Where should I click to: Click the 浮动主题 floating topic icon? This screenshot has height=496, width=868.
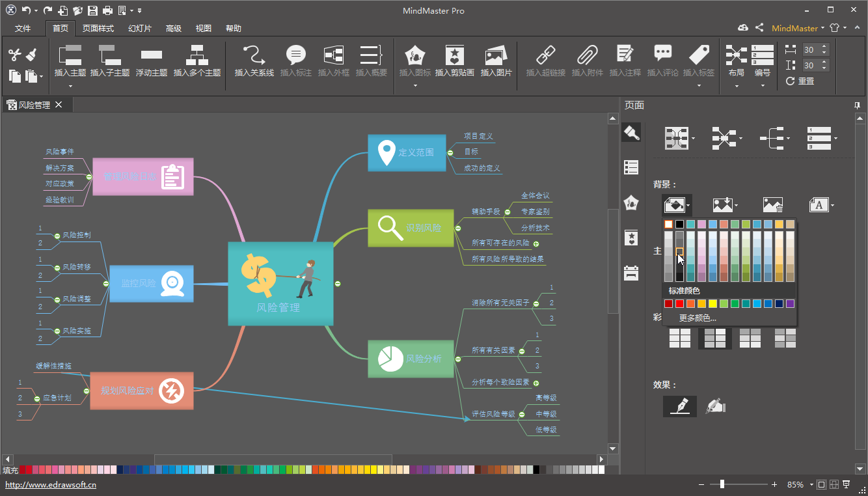click(x=152, y=56)
